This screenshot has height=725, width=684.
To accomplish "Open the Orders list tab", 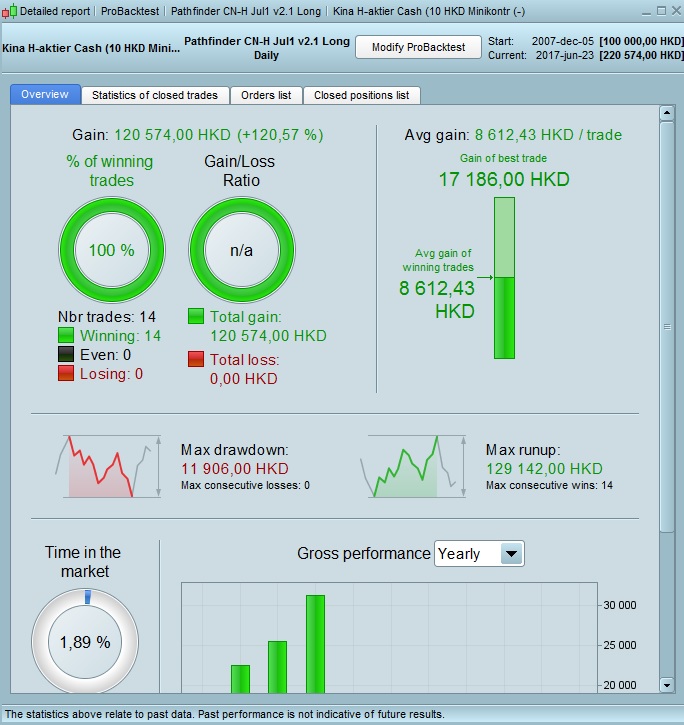I will [x=266, y=95].
